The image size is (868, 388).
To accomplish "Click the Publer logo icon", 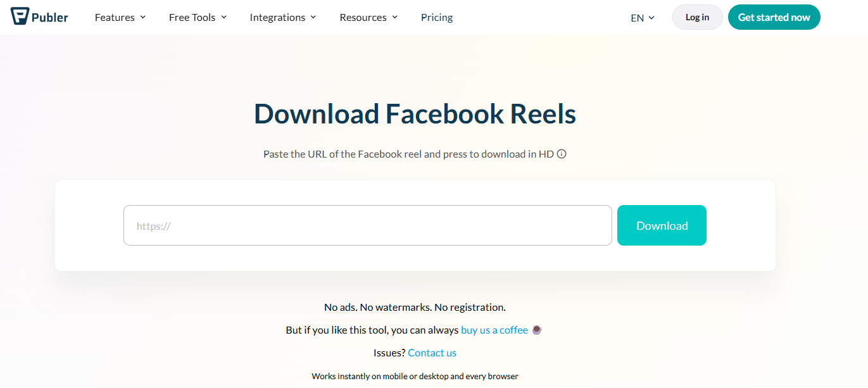I will [x=20, y=16].
